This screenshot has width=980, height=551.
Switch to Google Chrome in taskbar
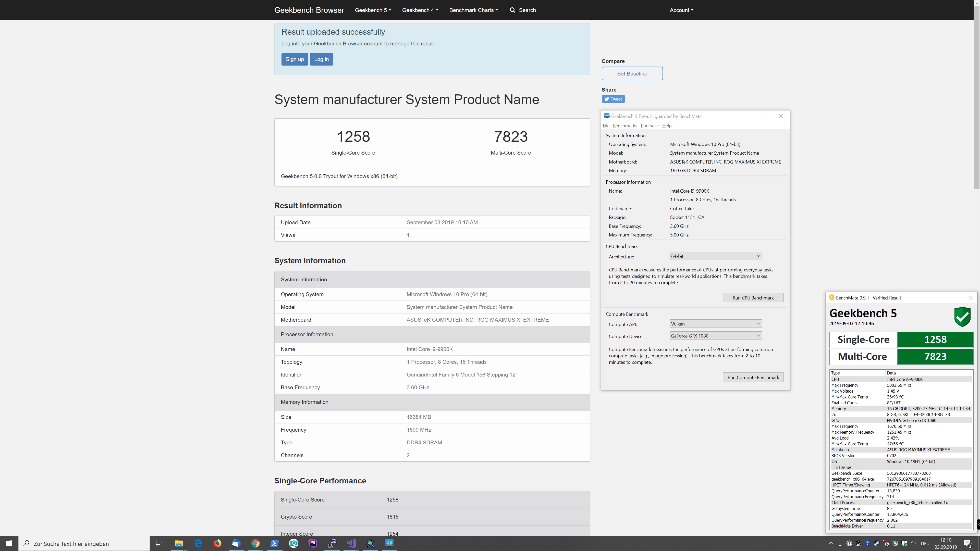[x=255, y=543]
